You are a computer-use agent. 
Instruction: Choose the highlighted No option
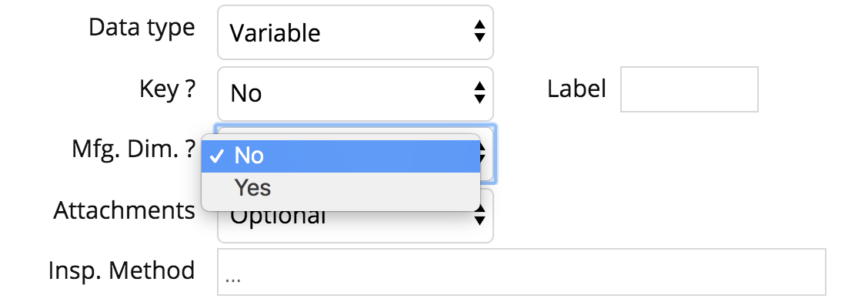coord(340,156)
